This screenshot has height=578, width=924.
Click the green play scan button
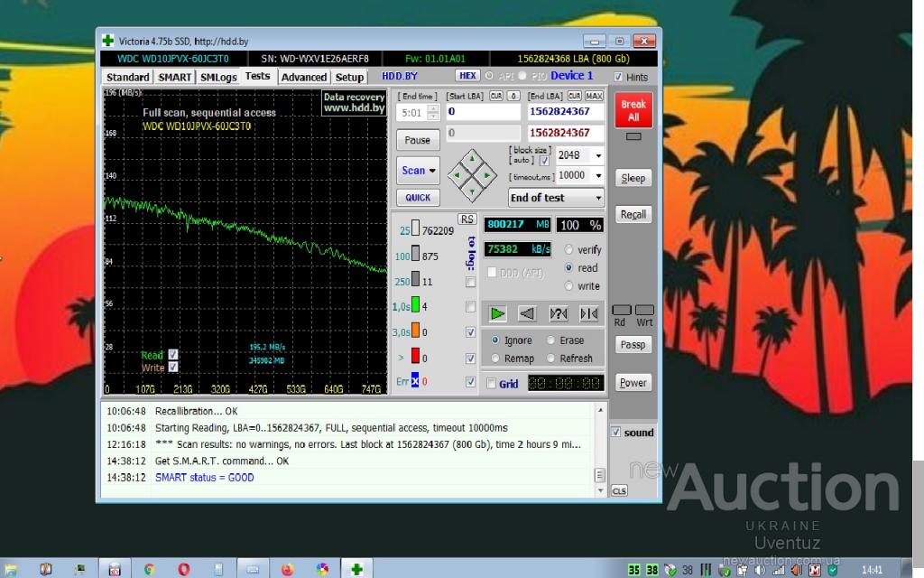coord(497,313)
